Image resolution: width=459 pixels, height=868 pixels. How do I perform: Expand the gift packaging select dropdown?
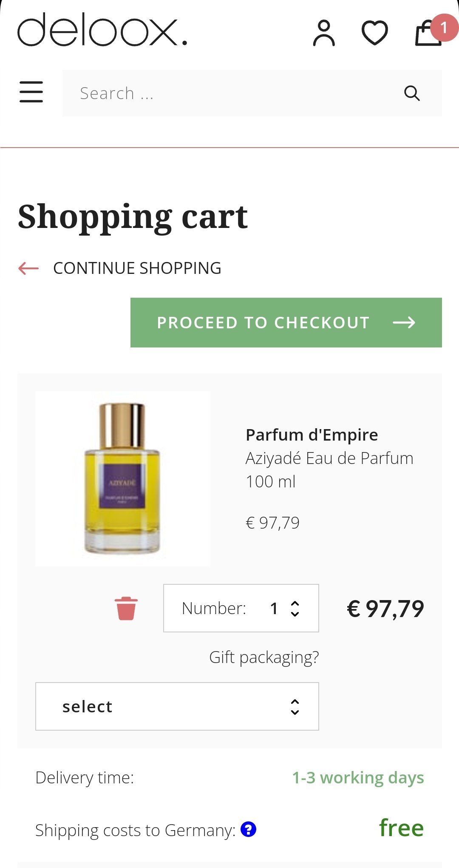tap(177, 706)
